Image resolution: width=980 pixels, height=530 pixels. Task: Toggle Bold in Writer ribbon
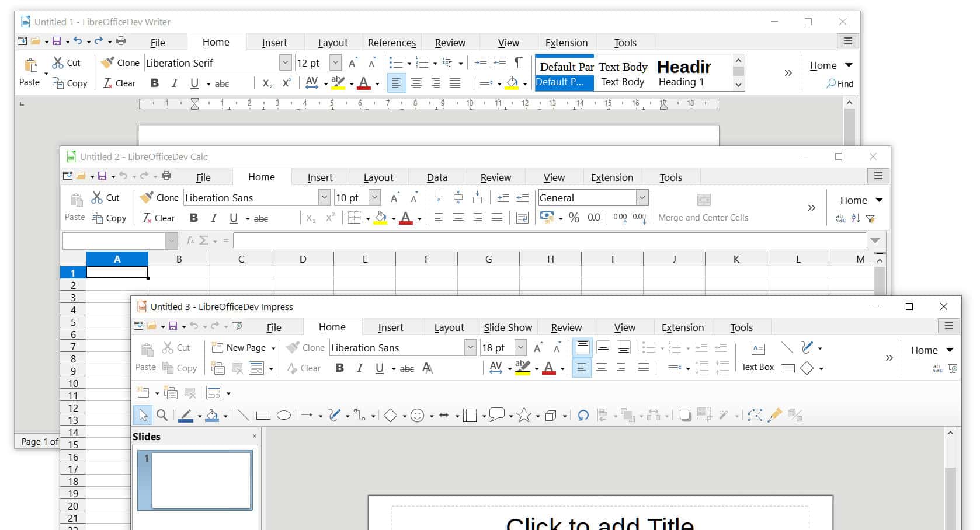(155, 83)
